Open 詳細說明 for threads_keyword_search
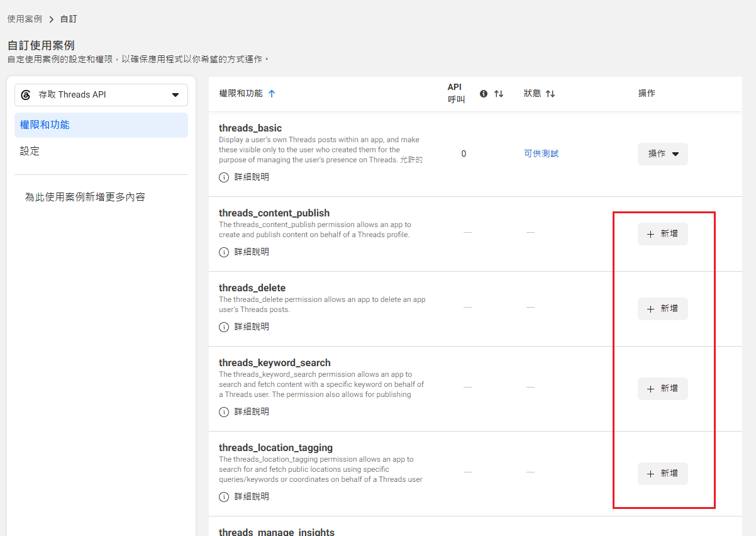 pyautogui.click(x=244, y=412)
